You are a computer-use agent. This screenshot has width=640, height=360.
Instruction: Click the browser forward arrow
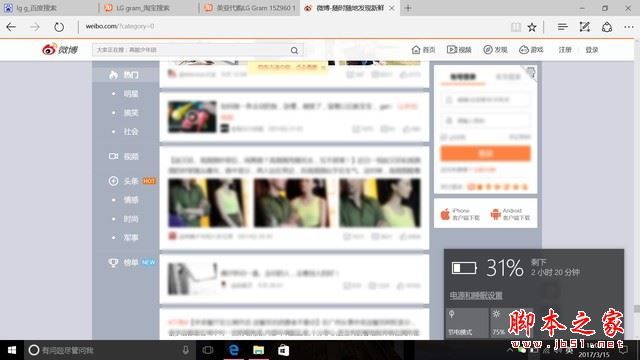tap(35, 27)
